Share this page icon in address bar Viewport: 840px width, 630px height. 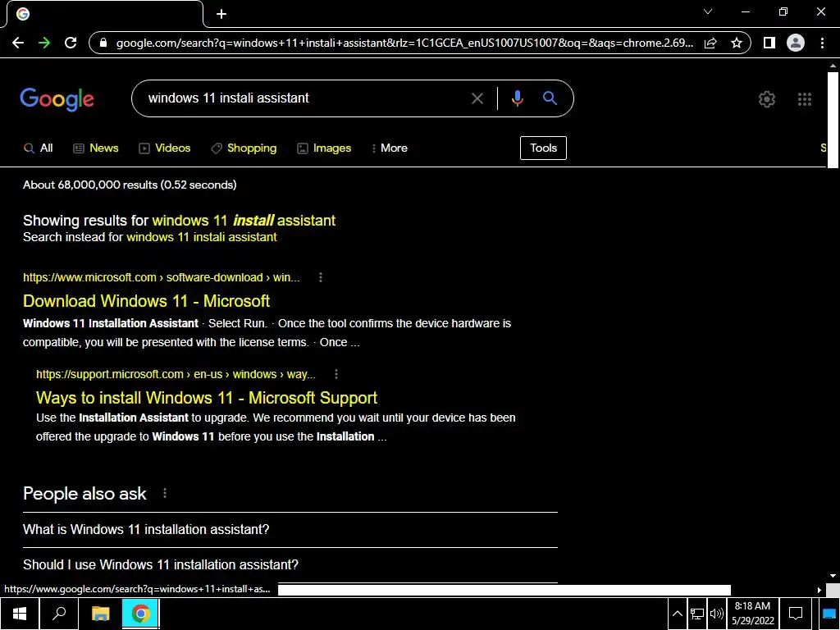pyautogui.click(x=710, y=43)
